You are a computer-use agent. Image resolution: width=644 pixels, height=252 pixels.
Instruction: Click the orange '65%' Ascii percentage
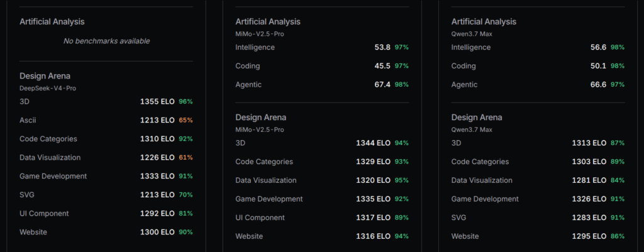pos(186,120)
